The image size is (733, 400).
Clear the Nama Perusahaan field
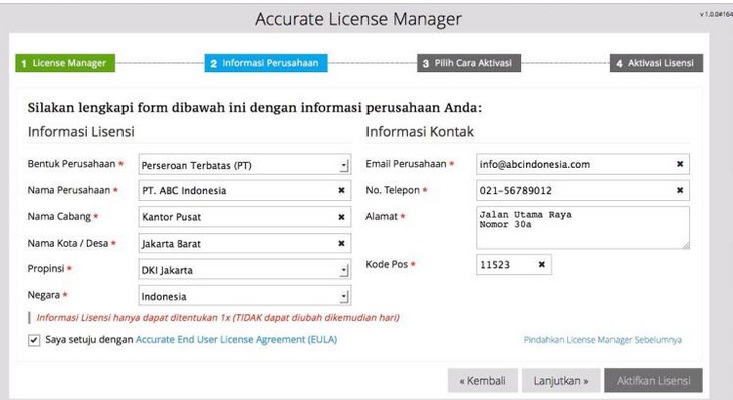tap(341, 190)
